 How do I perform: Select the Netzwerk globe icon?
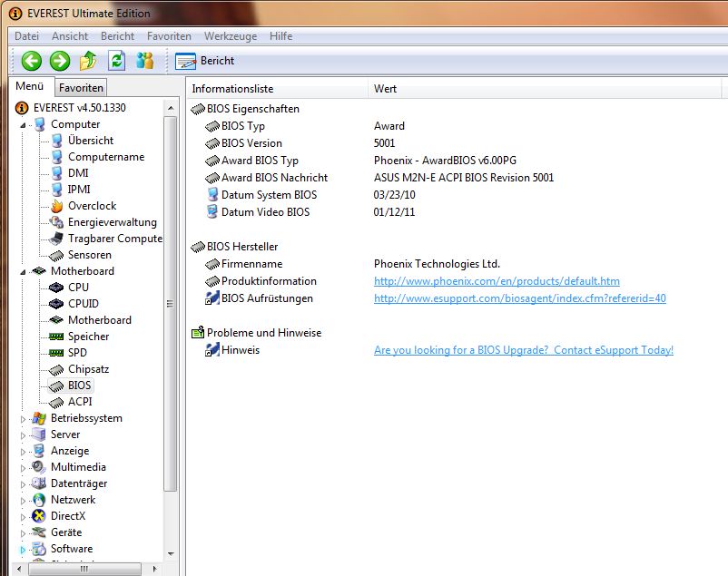(39, 500)
